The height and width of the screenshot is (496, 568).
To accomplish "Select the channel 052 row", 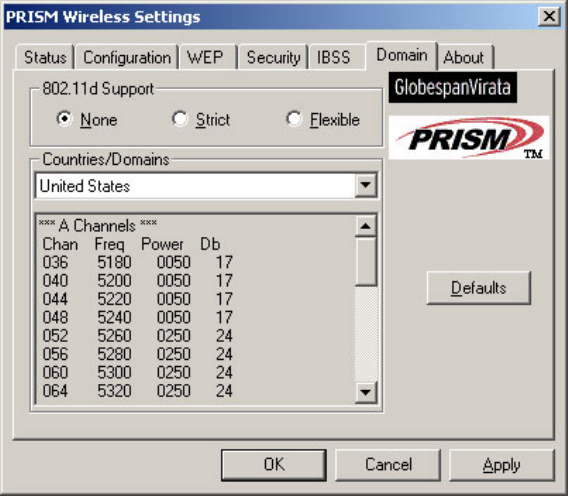I will point(138,336).
